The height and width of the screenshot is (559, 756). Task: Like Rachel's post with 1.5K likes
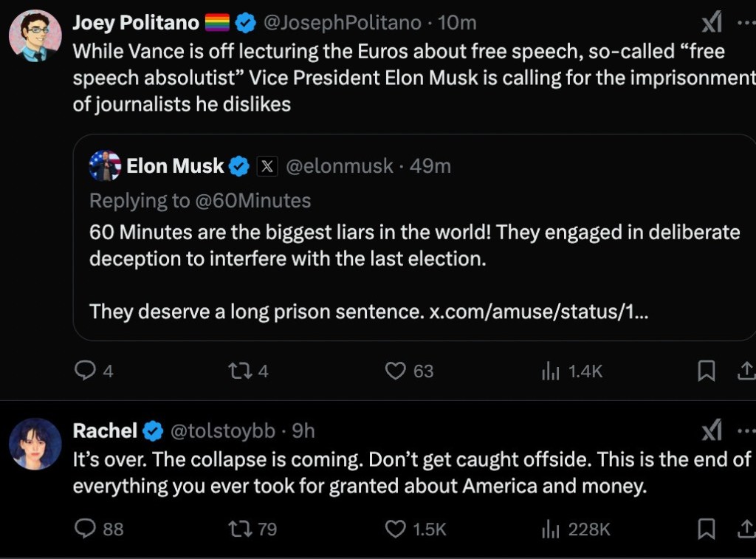(x=396, y=528)
